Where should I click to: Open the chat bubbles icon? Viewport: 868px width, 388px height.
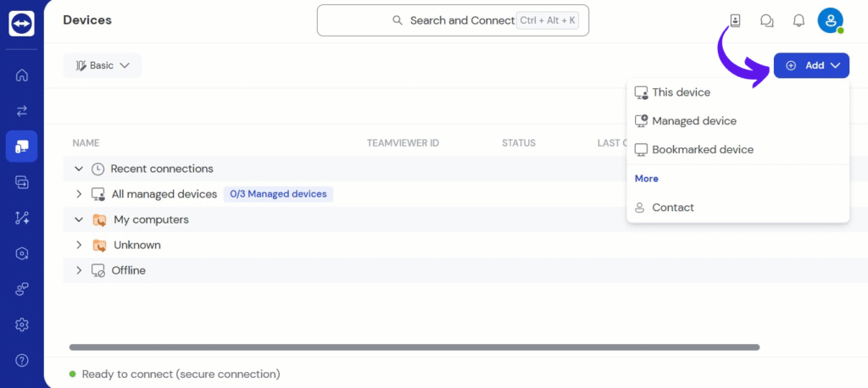766,21
